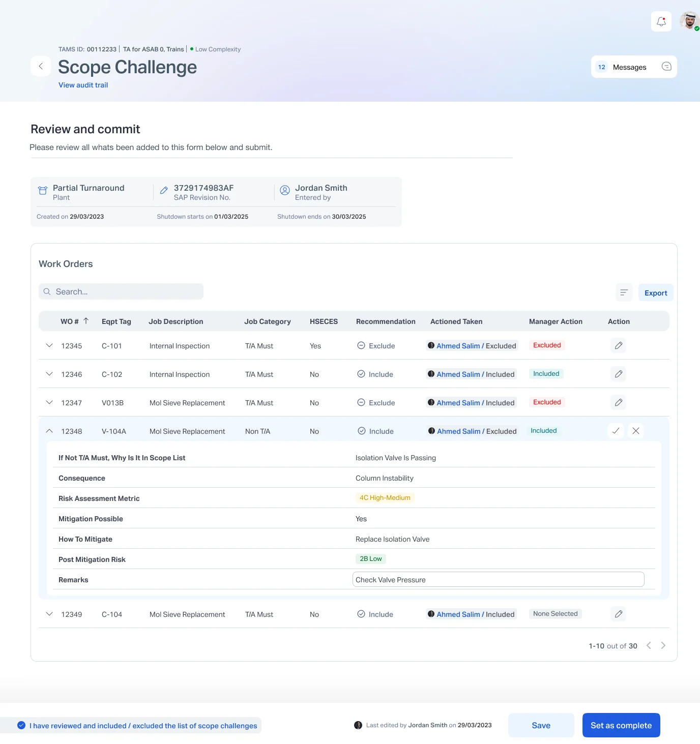This screenshot has width=700, height=744.
Task: Open the 12 Messages panel
Action: coord(634,67)
